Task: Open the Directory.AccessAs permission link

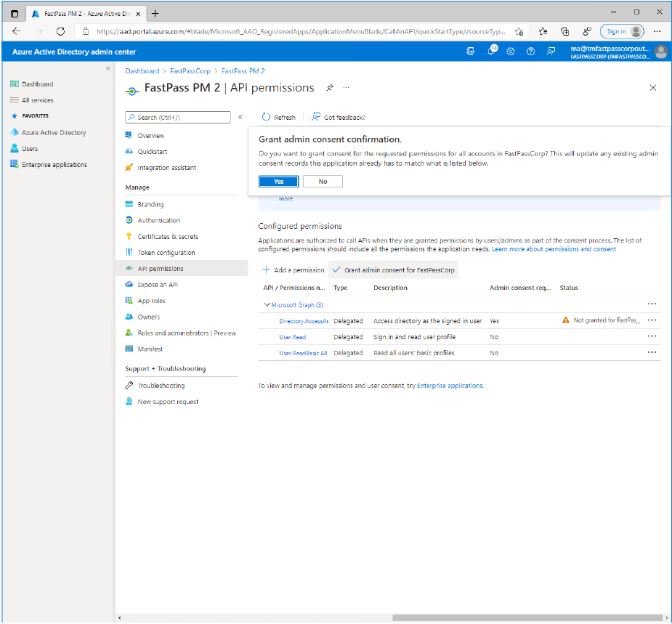Action: click(304, 321)
